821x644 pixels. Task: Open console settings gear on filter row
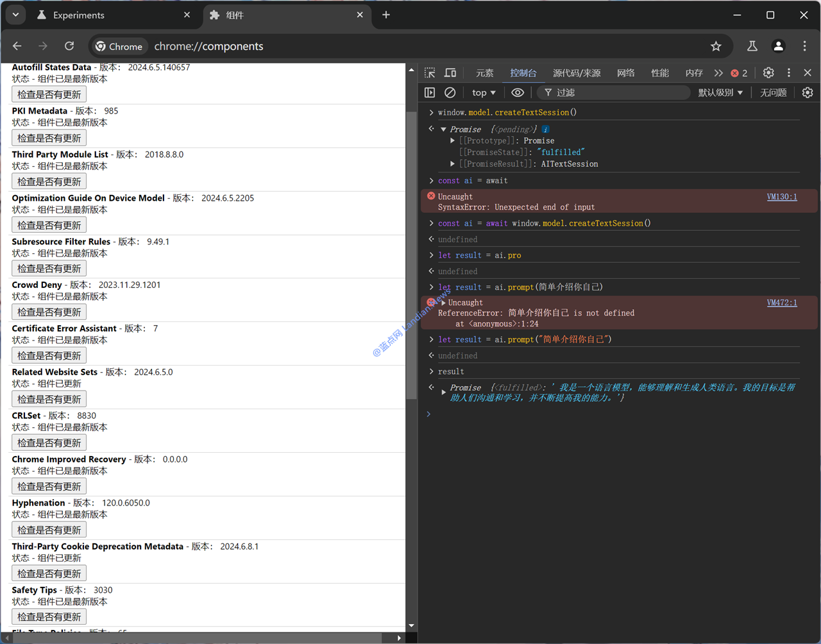[x=808, y=92]
